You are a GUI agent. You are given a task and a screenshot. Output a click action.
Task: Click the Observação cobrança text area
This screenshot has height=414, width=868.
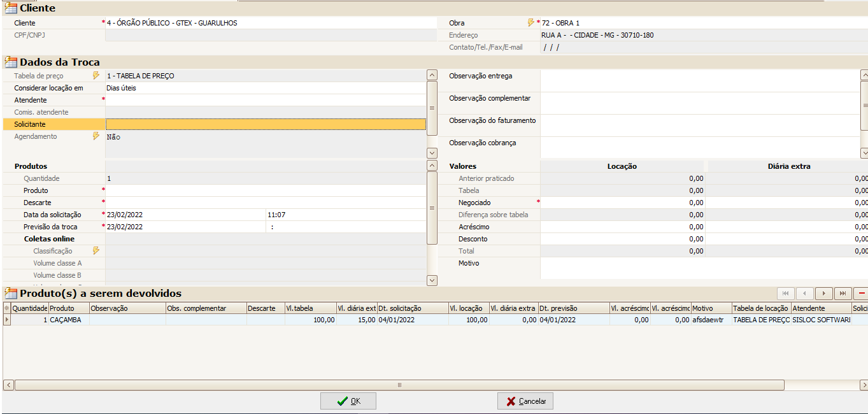tap(700, 147)
